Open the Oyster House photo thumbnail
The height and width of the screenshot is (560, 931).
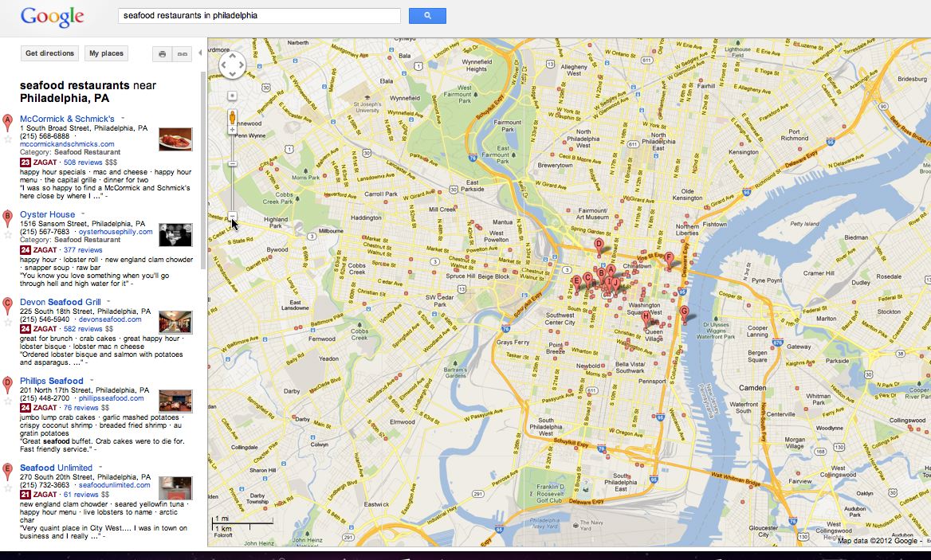click(x=175, y=235)
